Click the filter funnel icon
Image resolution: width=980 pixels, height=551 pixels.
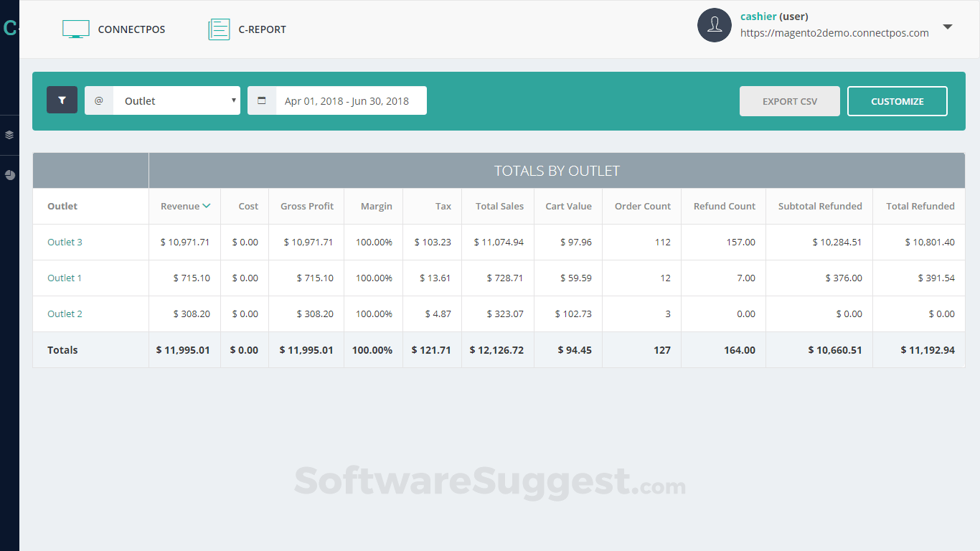[62, 100]
